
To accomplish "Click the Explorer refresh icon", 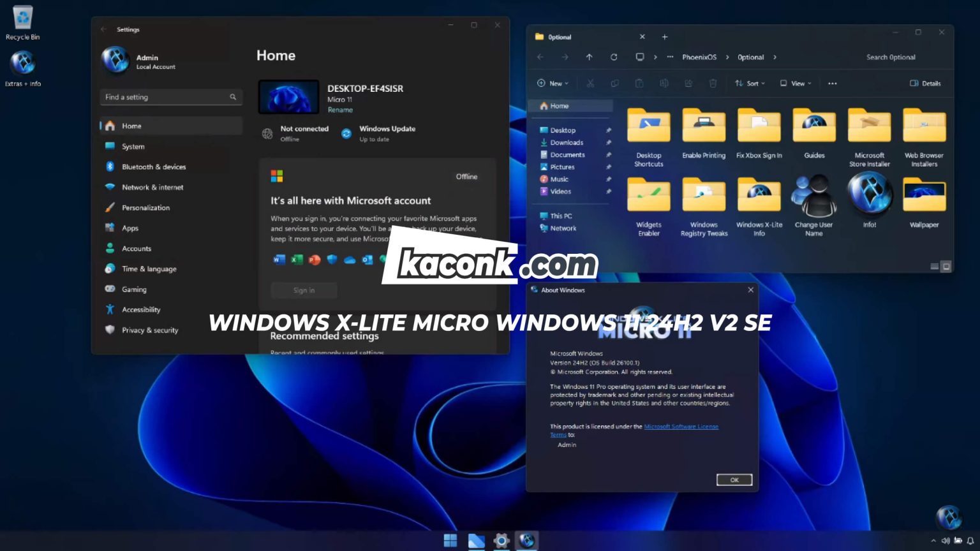I will (614, 57).
